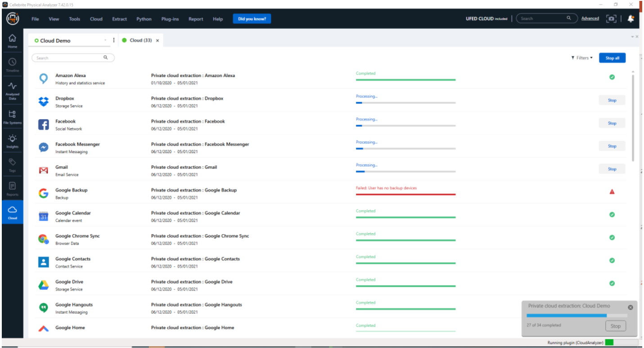
Task: Click the Gmail service icon
Action: [x=43, y=171]
